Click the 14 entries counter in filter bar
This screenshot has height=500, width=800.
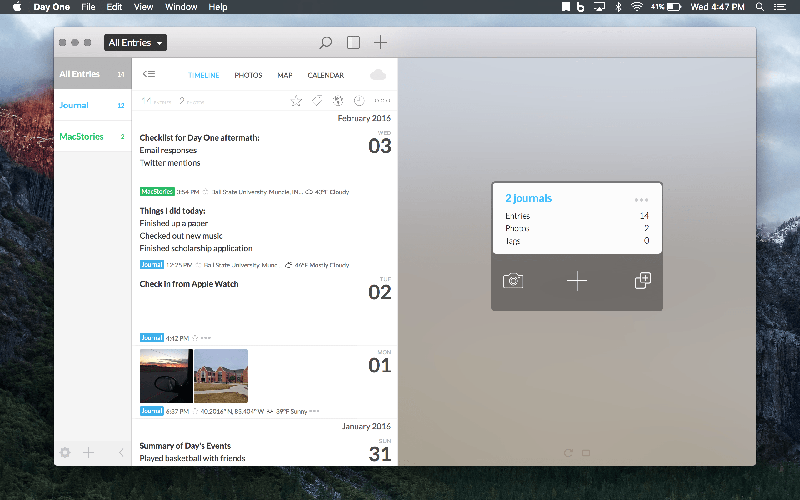pos(156,101)
